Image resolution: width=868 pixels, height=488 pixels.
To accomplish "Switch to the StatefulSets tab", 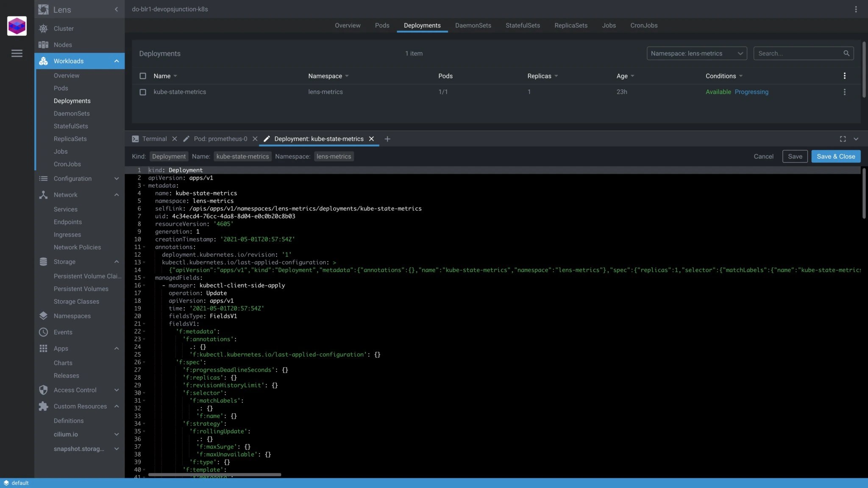I will 522,25.
